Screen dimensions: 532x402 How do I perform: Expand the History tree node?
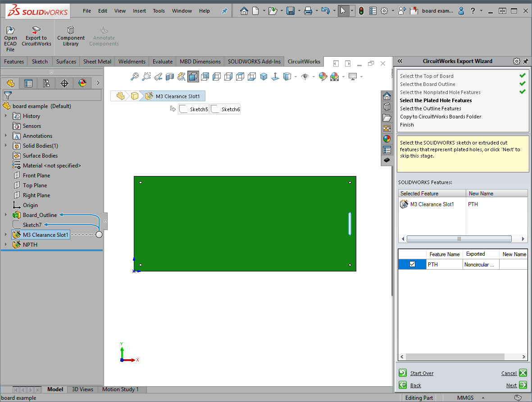[x=6, y=116]
